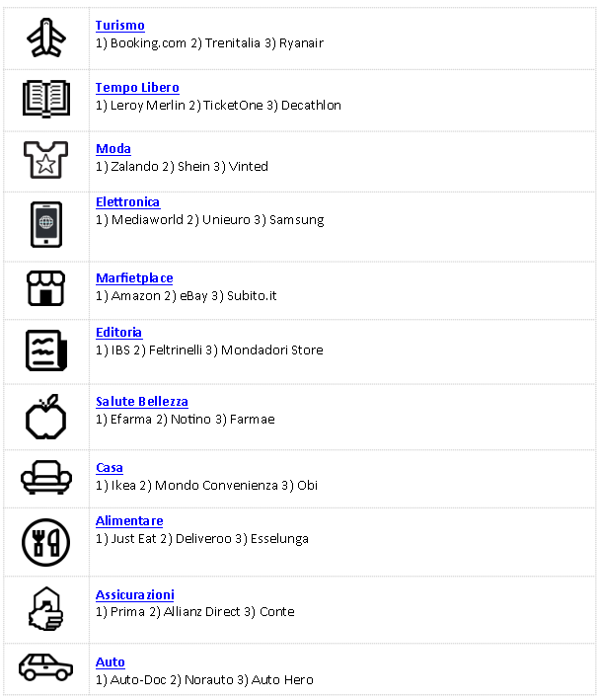599x700 pixels.
Task: Select the apple Salute Bellezza icon
Action: coord(46,417)
